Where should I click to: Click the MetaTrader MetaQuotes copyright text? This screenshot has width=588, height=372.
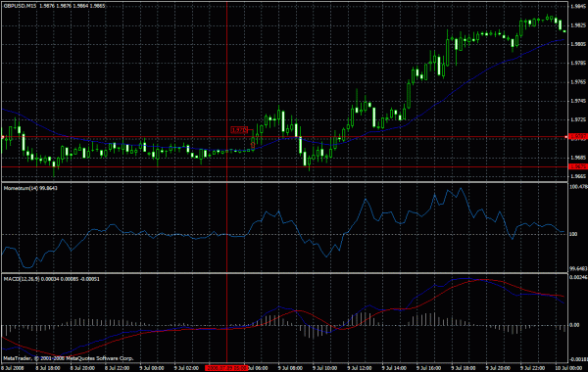click(x=69, y=358)
